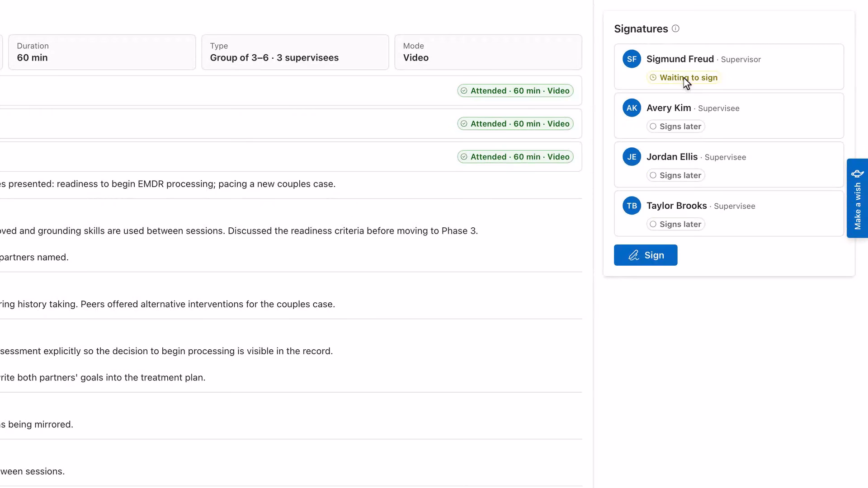Click the line about peers' alternative interventions

[167, 304]
